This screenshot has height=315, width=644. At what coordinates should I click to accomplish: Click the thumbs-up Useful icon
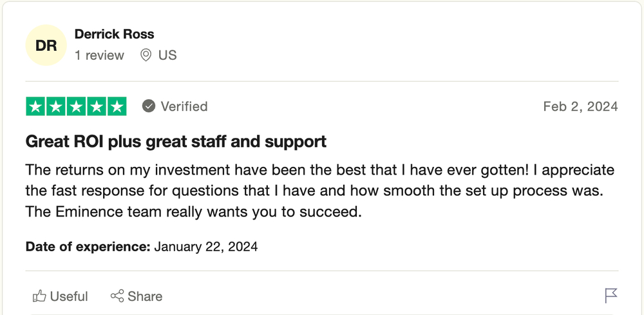39,296
